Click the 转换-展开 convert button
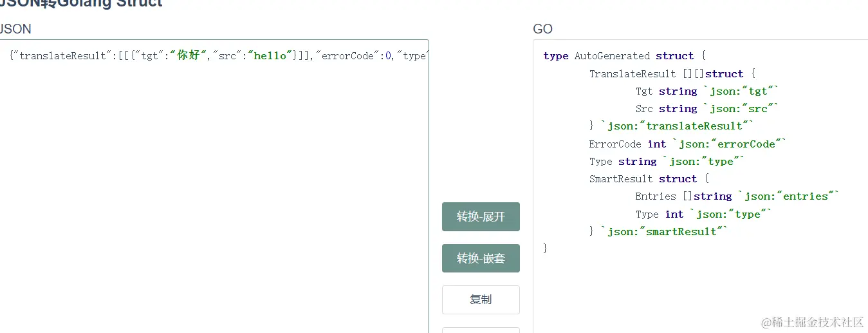The width and height of the screenshot is (868, 333). coord(481,216)
